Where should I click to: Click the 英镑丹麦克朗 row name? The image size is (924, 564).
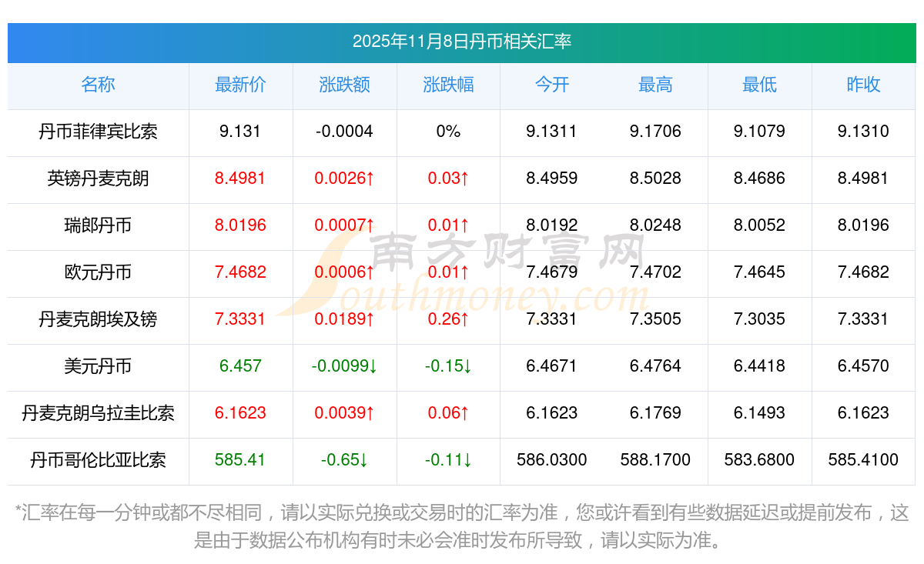point(98,179)
